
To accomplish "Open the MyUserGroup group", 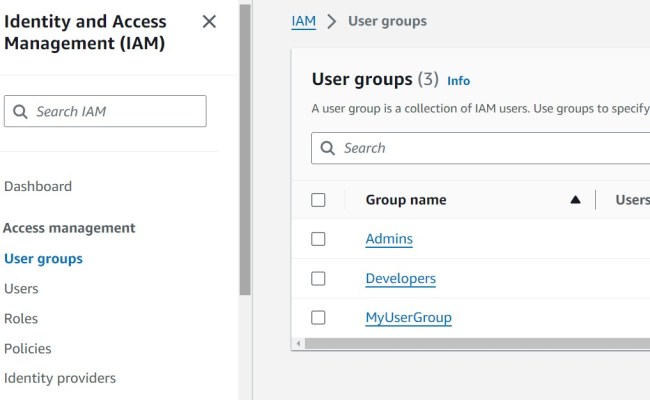I will click(x=408, y=318).
